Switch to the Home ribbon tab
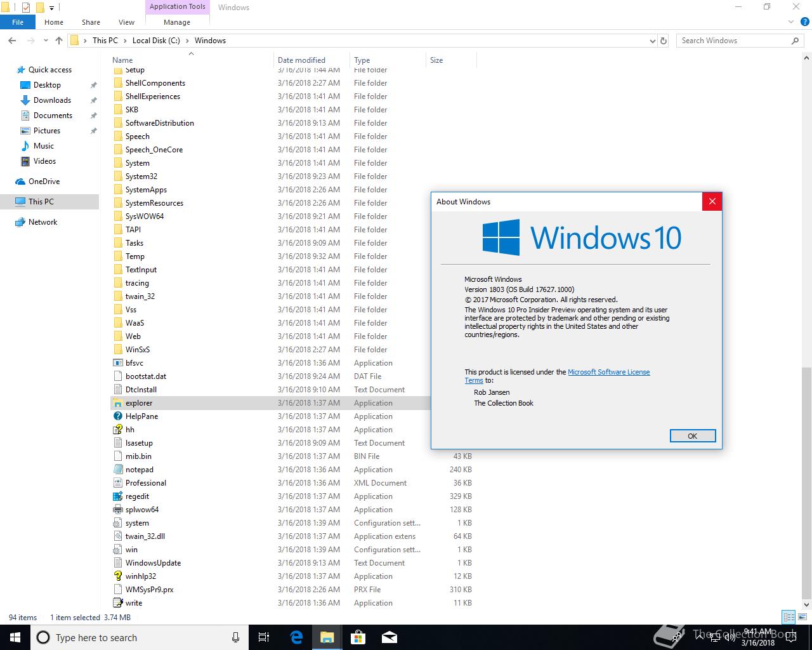Image resolution: width=812 pixels, height=650 pixels. click(54, 22)
